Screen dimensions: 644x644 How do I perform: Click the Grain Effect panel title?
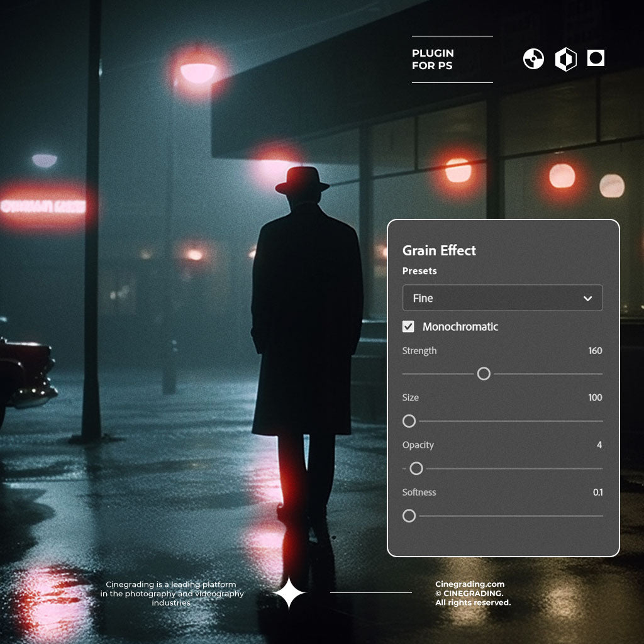439,250
